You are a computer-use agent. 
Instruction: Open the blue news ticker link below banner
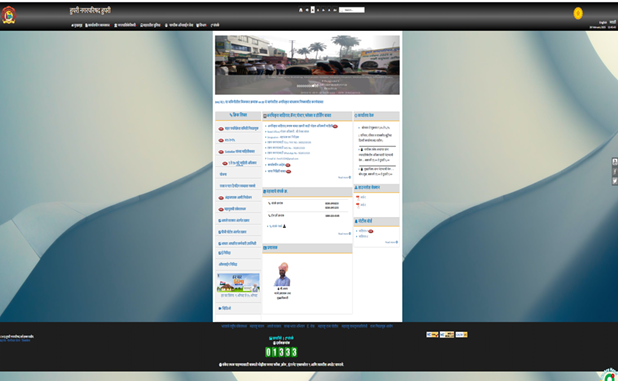click(x=269, y=102)
